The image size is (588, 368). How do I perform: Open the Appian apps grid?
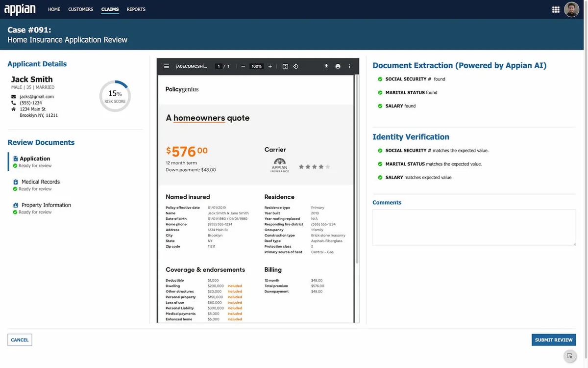[556, 9]
